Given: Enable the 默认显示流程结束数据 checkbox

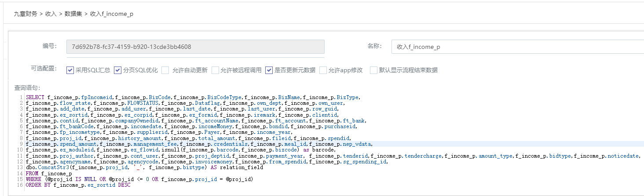Looking at the screenshot, I should (x=373, y=70).
